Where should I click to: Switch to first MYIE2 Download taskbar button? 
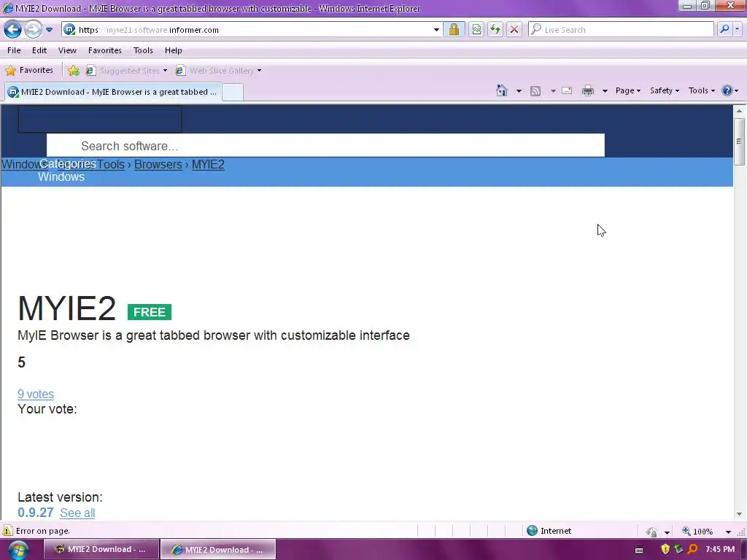tap(101, 549)
